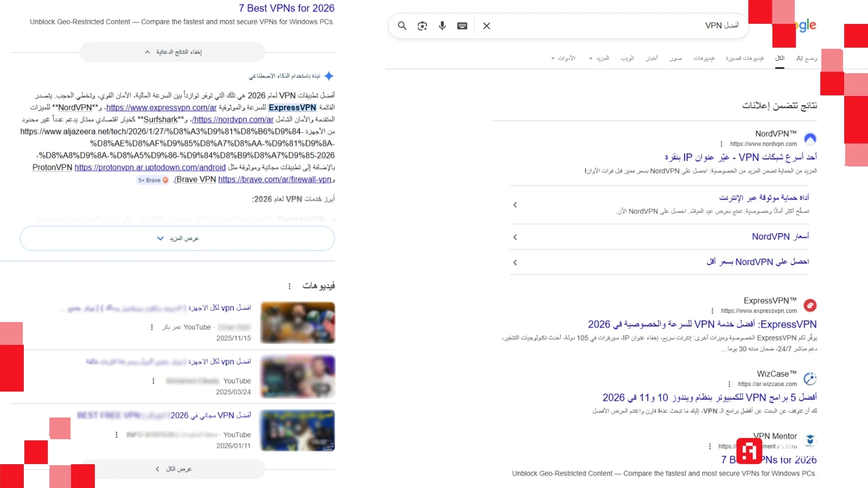Switch to the صور images tab
868x488 pixels.
tap(675, 59)
